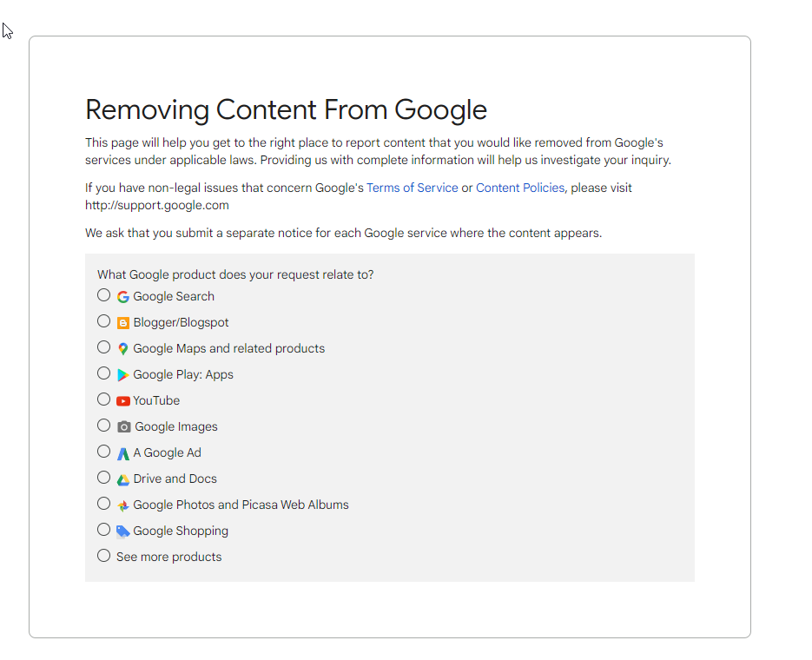This screenshot has width=812, height=660.
Task: Select the Google Search radio button
Action: pos(103,295)
